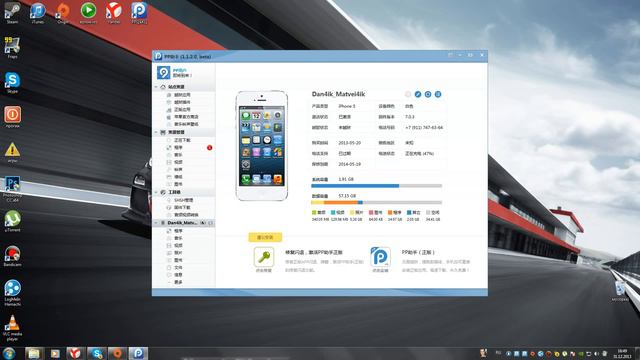The height and width of the screenshot is (360, 640).
Task: Launch Yandex browser desktop shortcut
Action: click(113, 12)
